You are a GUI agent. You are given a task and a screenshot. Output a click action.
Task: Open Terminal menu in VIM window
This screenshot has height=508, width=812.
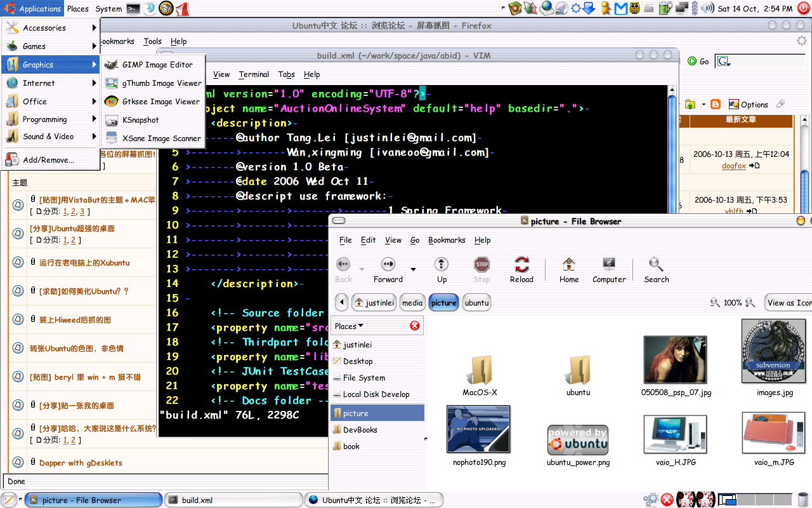[254, 74]
